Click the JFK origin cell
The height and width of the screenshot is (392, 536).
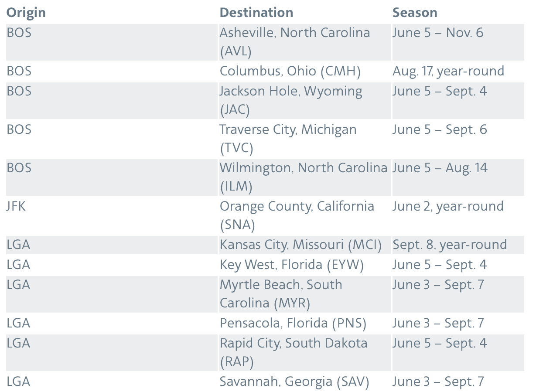(x=16, y=206)
